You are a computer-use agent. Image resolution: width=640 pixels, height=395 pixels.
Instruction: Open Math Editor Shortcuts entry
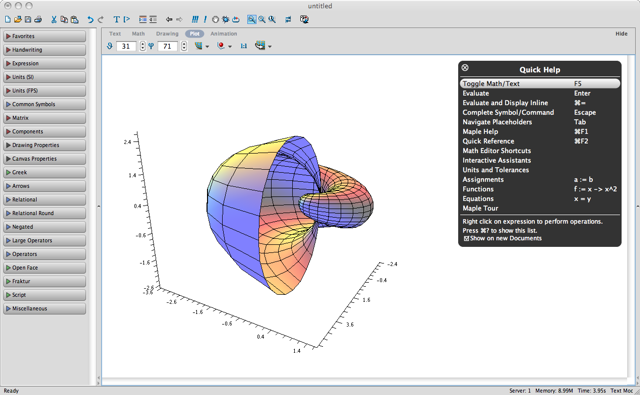[x=497, y=151]
